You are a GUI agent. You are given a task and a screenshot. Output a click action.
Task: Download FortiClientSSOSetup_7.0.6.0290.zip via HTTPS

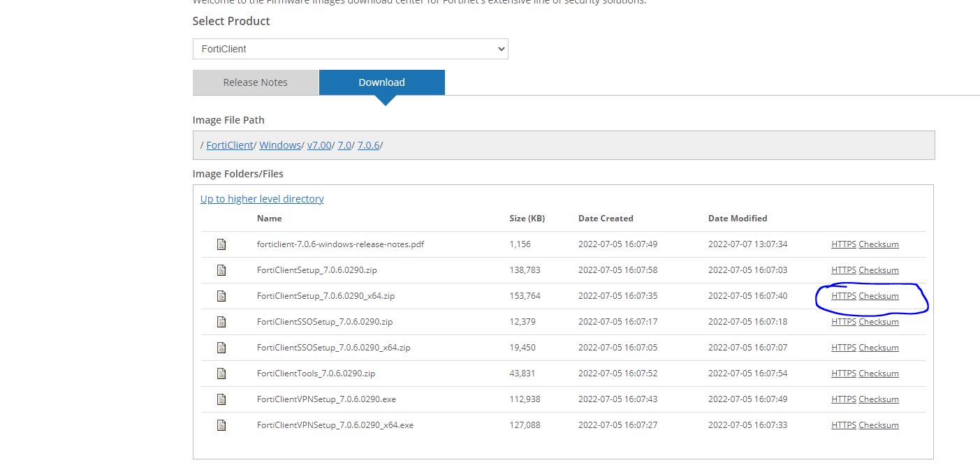pyautogui.click(x=844, y=322)
